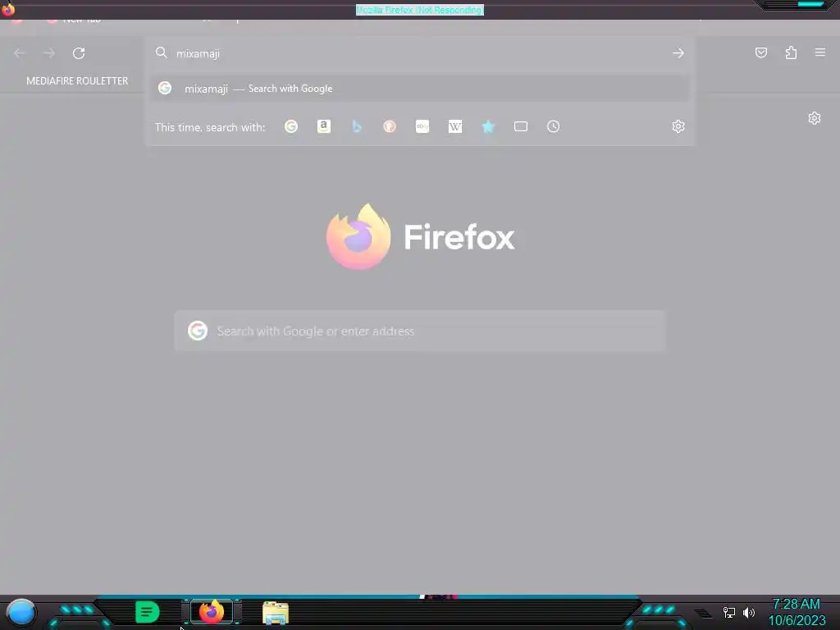Open the network tray icon
The image size is (840, 630).
click(729, 612)
